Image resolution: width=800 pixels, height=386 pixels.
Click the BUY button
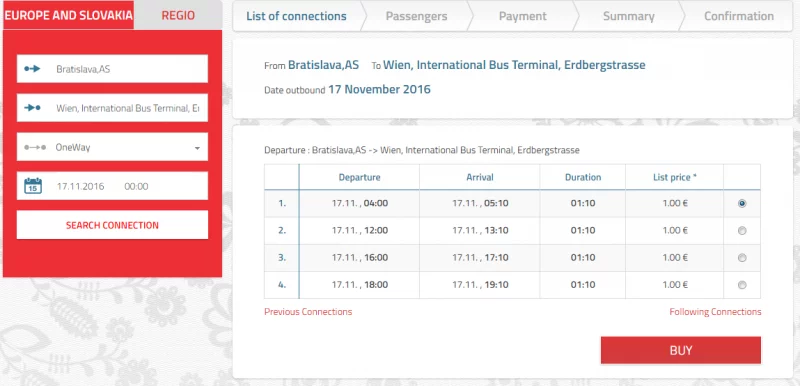point(681,350)
